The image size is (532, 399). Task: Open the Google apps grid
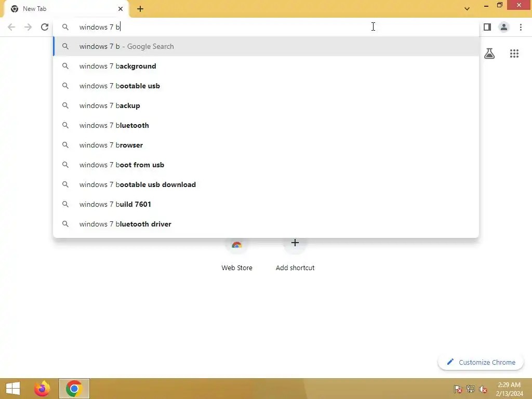coord(514,54)
